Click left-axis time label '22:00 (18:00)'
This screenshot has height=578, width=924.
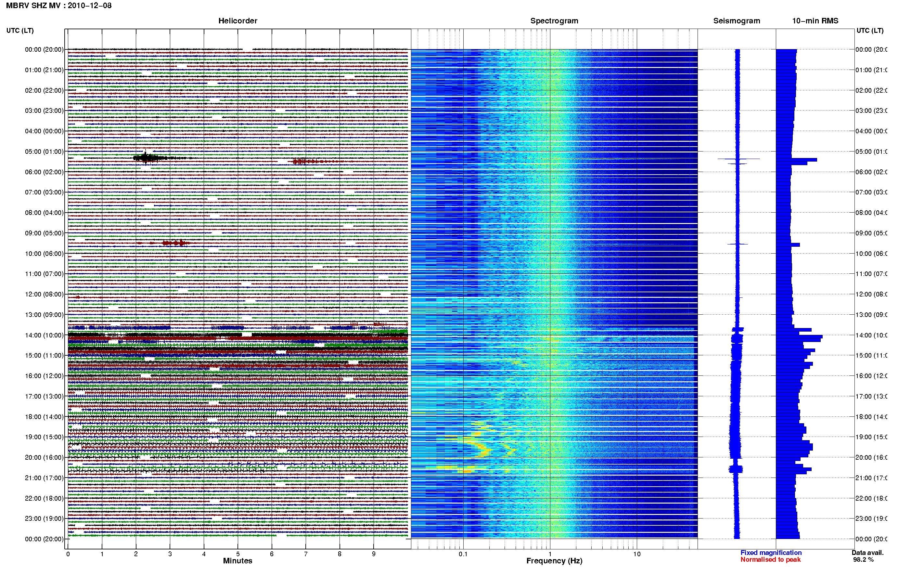pyautogui.click(x=44, y=498)
